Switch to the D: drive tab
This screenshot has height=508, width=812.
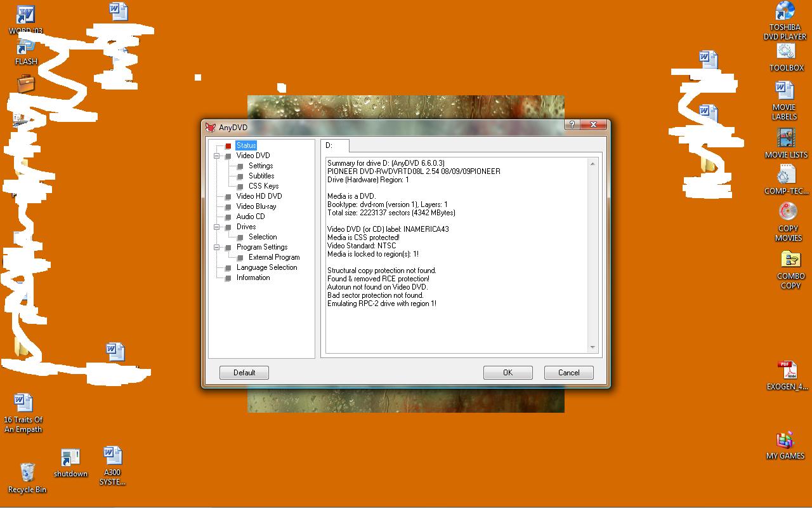[334, 145]
